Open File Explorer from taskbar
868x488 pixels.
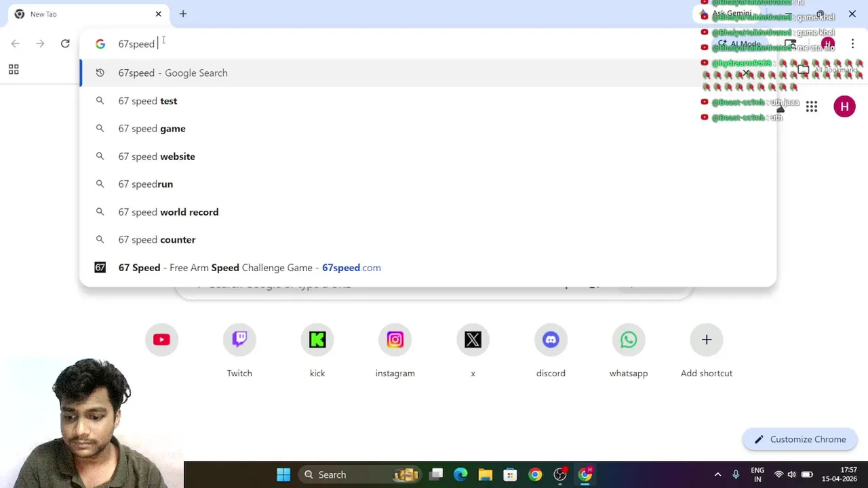[485, 474]
